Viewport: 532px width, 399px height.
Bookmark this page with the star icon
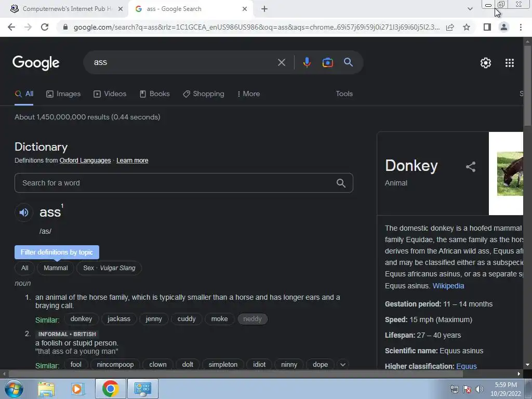tap(467, 27)
